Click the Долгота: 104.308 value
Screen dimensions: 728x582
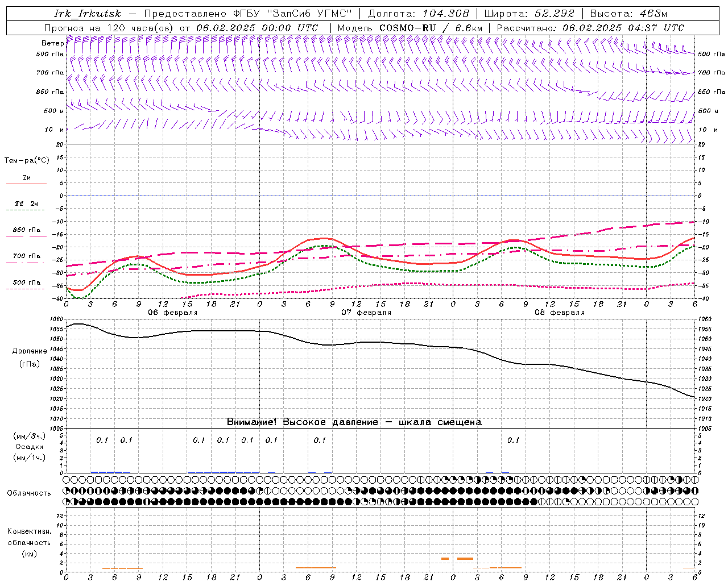click(419, 14)
